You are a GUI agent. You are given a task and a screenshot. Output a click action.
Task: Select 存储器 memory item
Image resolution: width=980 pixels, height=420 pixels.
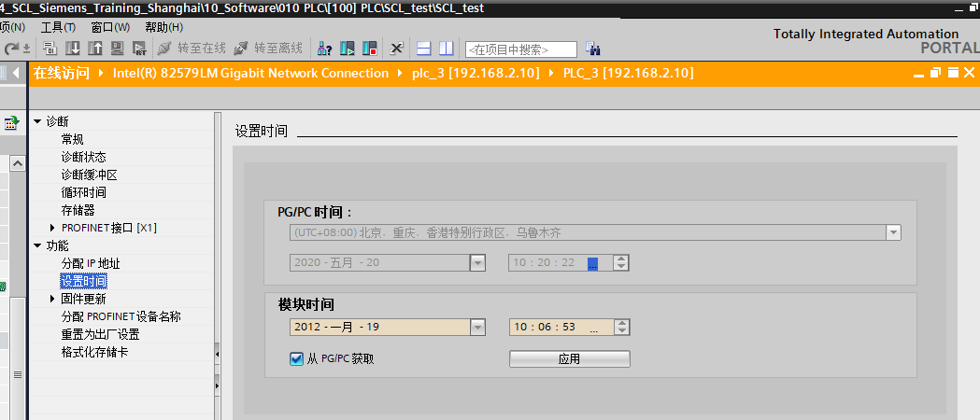pyautogui.click(x=78, y=210)
